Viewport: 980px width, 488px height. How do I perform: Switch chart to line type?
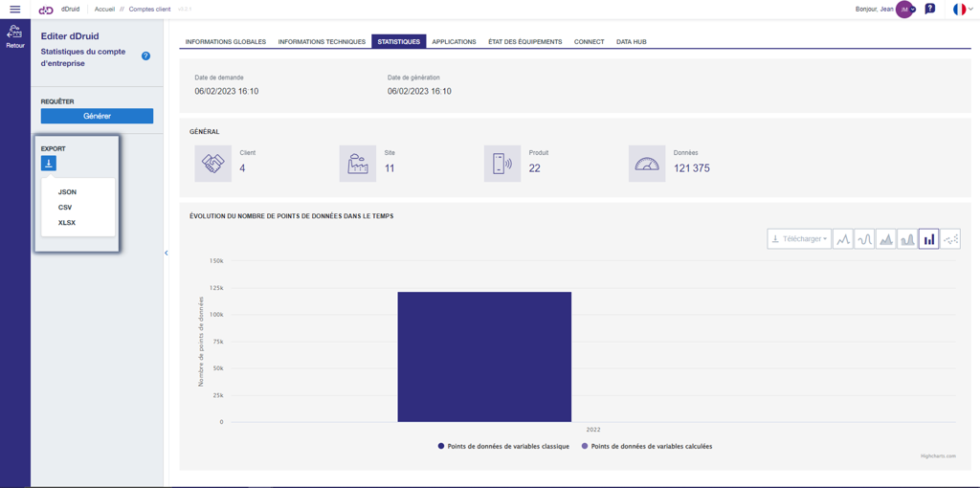click(x=843, y=238)
